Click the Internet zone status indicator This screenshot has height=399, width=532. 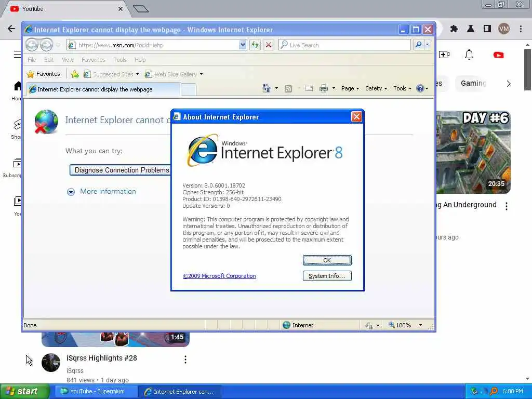click(x=298, y=325)
